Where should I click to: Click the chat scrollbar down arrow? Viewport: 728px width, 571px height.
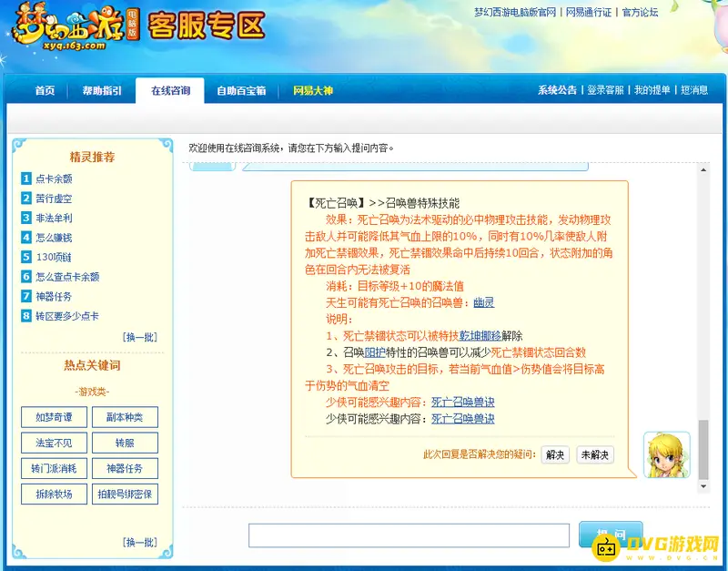[703, 486]
